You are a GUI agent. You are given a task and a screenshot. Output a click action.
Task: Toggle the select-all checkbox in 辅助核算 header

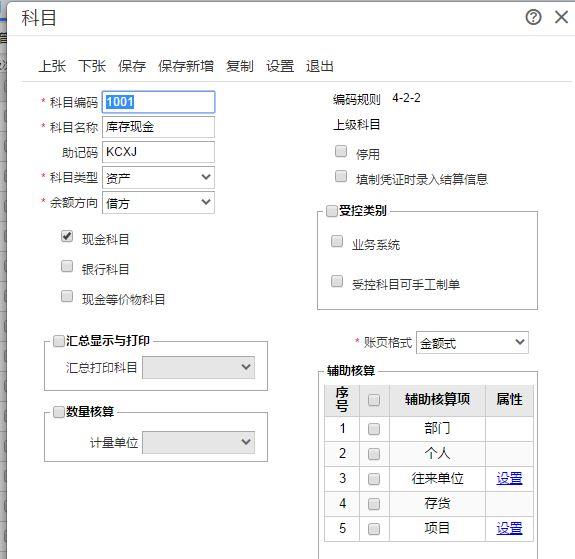(x=374, y=400)
